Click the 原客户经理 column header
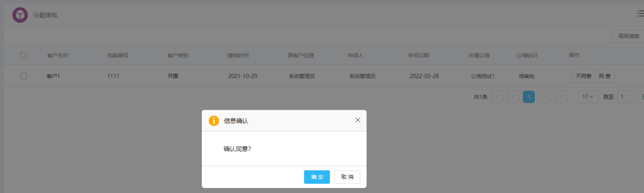644x193 pixels. [301, 55]
